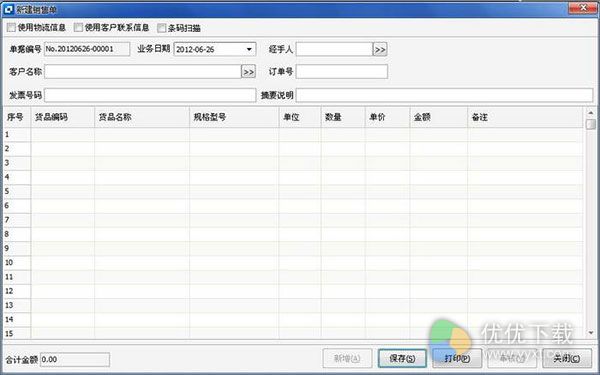Image resolution: width=600 pixels, height=375 pixels.
Task: Select row number 9 in the table
Action: (17, 248)
